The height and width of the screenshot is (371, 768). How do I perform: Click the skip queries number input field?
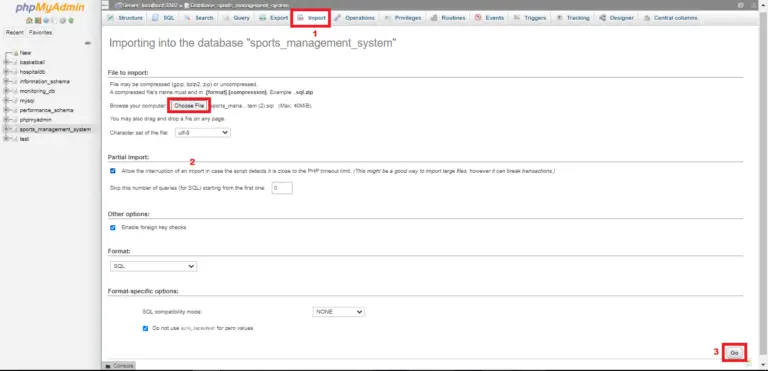click(282, 188)
